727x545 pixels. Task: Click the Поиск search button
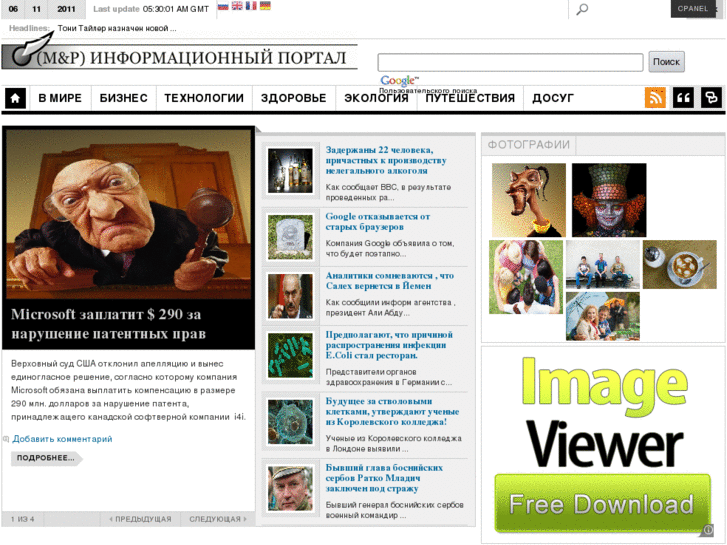pos(666,62)
